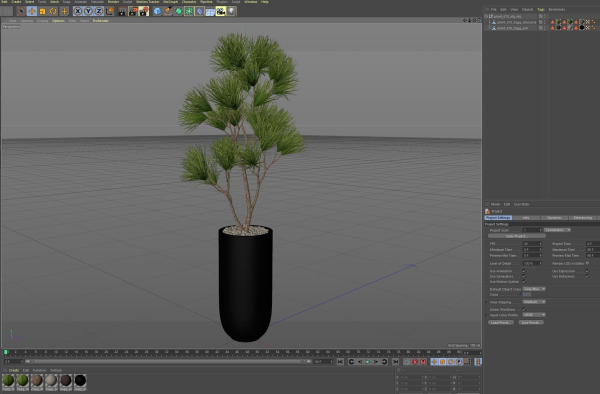Toggle Linear Workflow checkbox

point(524,309)
